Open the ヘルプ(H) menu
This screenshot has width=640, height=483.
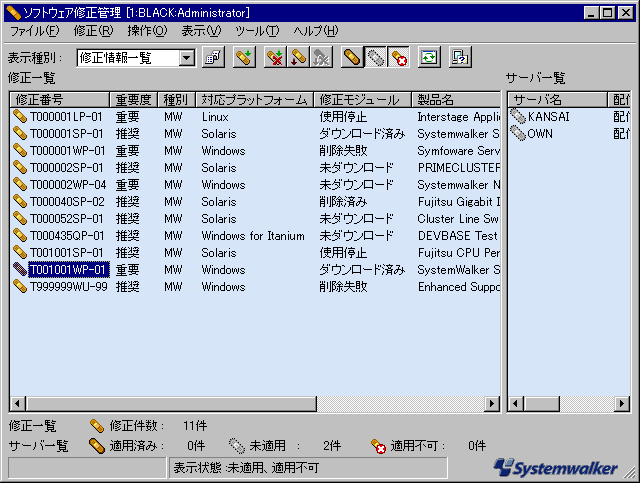316,31
